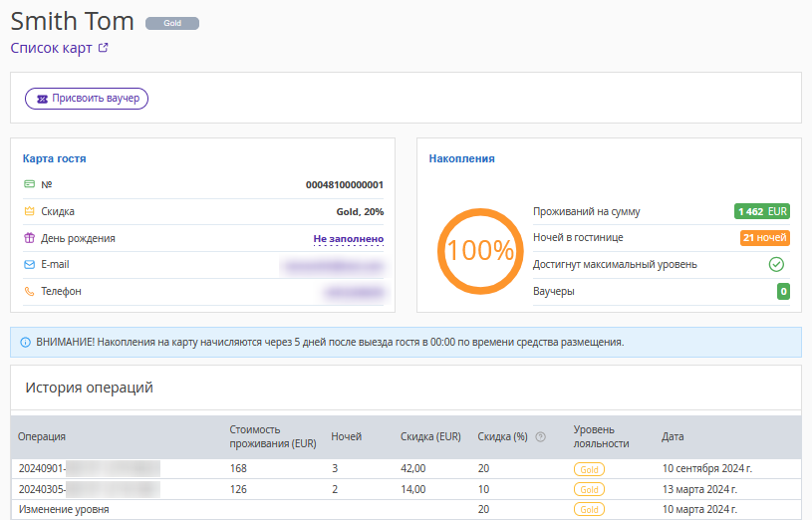Click the Дата column header
Screen dimensions: 812x520
pos(673,436)
